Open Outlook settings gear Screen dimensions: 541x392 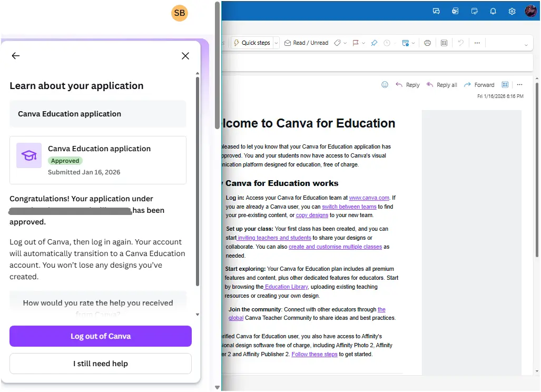click(512, 11)
